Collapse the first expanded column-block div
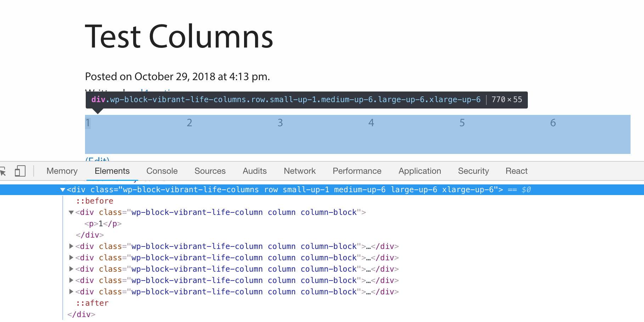Screen dimensions: 644x322 point(71,212)
